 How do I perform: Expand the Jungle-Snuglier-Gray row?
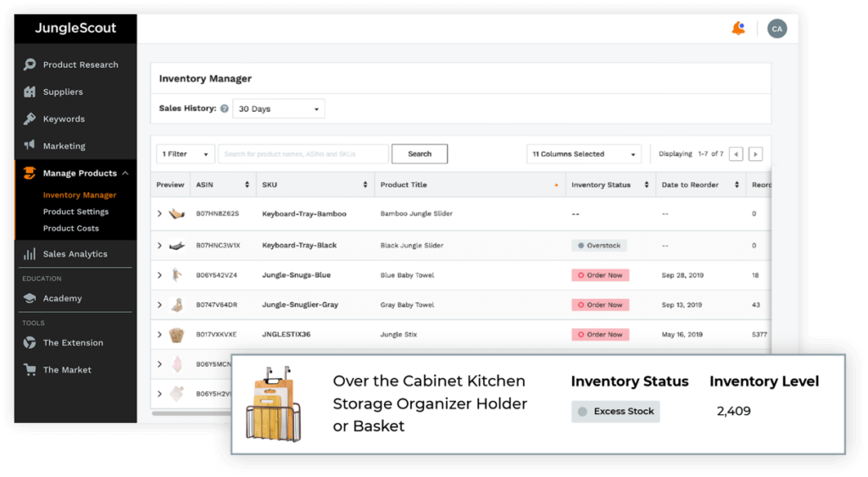tap(159, 304)
